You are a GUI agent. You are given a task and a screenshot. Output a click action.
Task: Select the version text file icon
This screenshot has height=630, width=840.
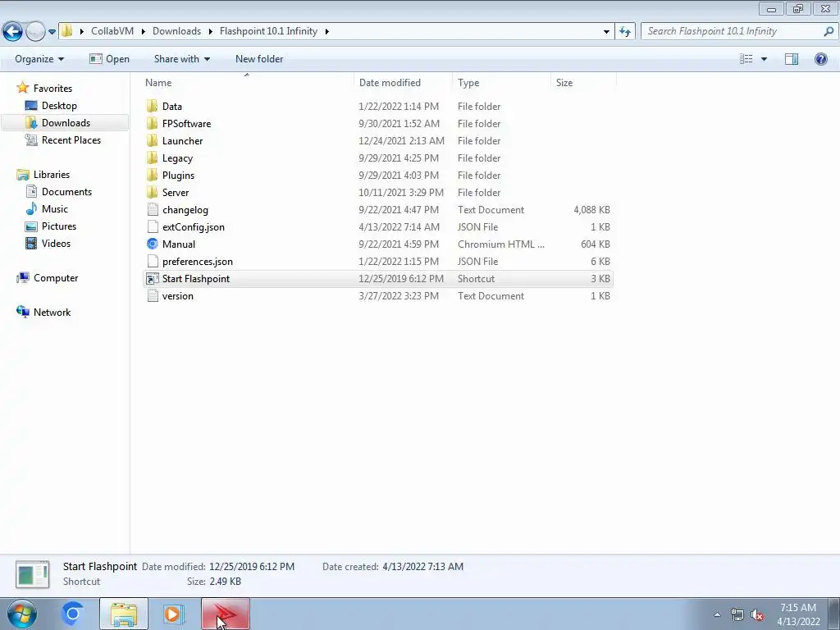click(152, 295)
